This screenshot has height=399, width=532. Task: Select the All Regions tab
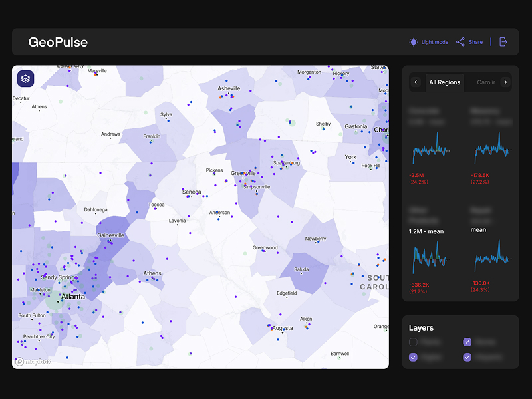tap(444, 82)
